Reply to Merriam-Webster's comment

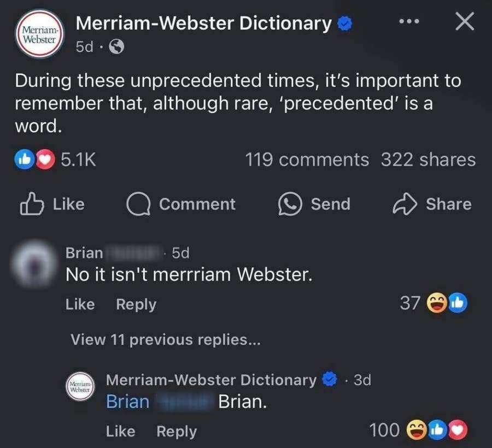click(x=176, y=431)
